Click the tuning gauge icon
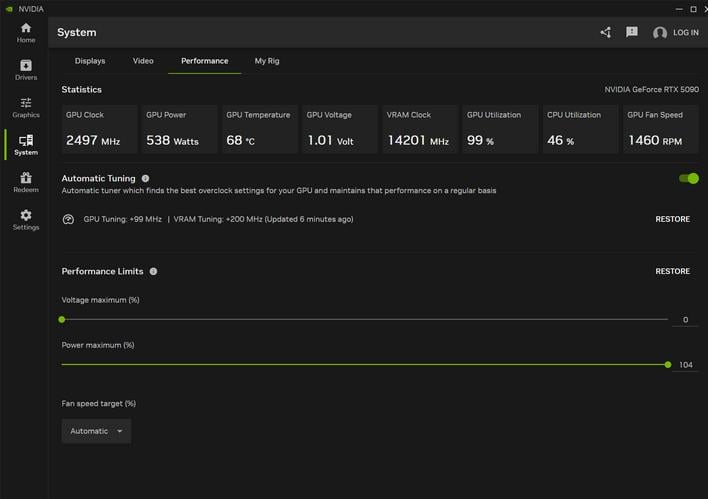 pos(68,219)
